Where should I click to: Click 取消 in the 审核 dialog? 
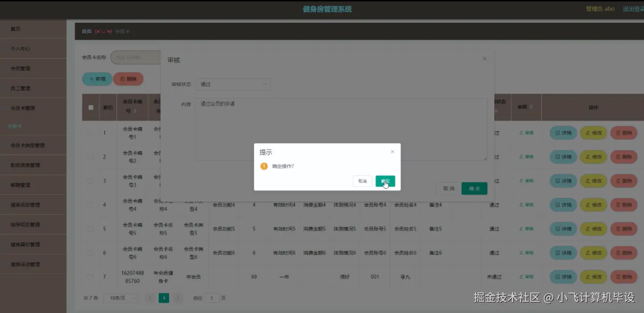pyautogui.click(x=449, y=188)
